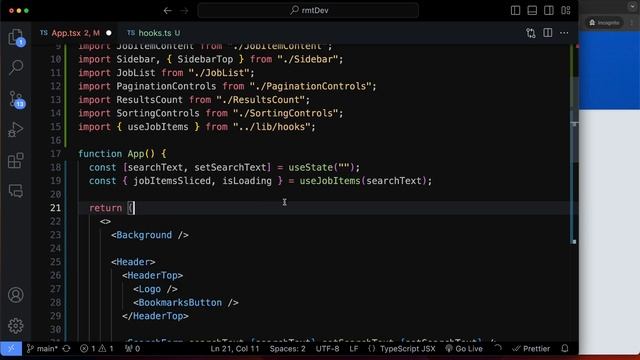The height and width of the screenshot is (360, 640).
Task: Change indentation via Spaces: 2
Action: pyautogui.click(x=287, y=349)
